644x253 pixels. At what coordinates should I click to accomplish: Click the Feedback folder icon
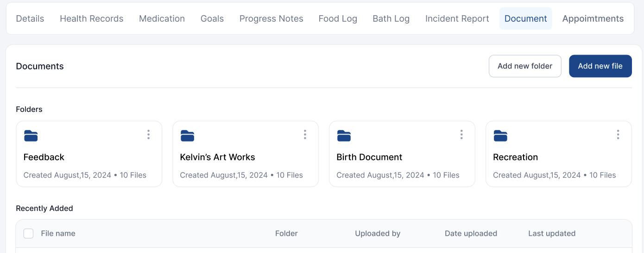pyautogui.click(x=31, y=136)
